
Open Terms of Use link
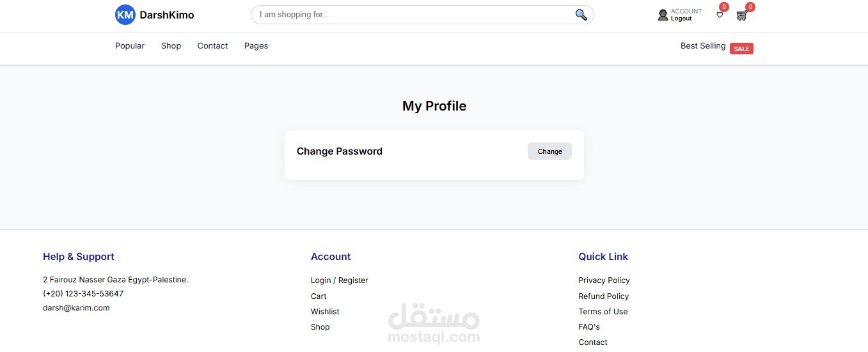[603, 312]
